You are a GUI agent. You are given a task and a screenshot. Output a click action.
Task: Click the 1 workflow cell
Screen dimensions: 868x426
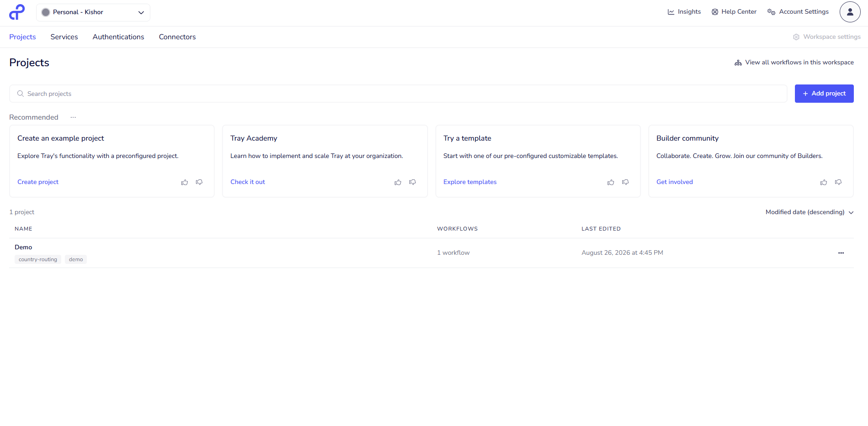[x=453, y=253]
